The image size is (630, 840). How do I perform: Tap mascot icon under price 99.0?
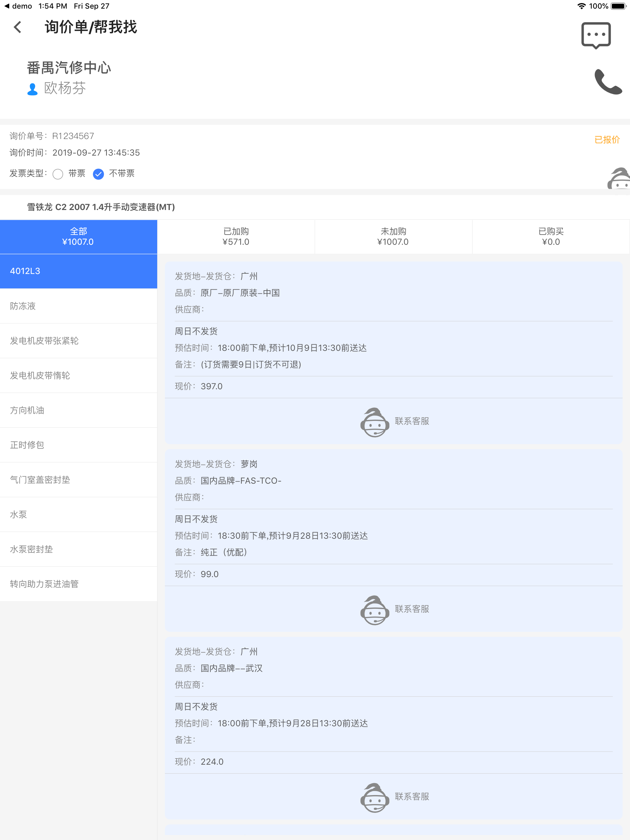pyautogui.click(x=375, y=610)
